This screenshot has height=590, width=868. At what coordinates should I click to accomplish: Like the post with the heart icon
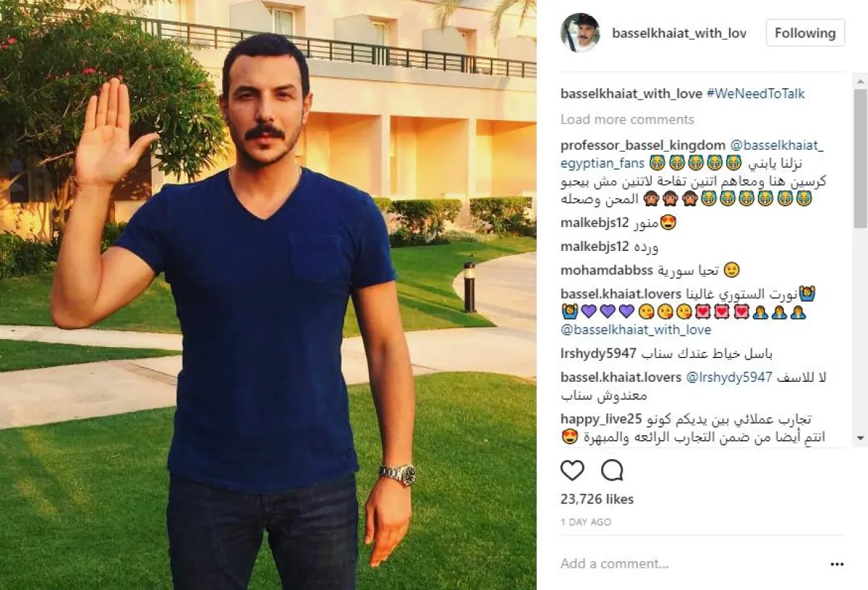(x=572, y=470)
